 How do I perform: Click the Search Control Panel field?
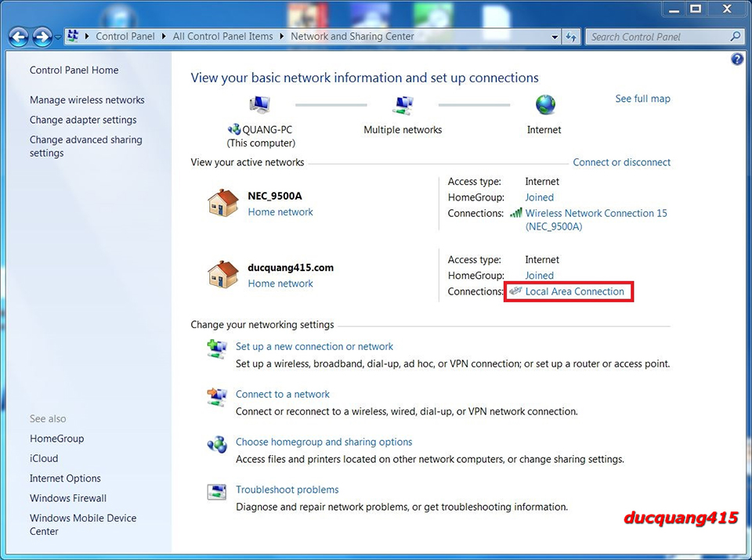[x=656, y=37]
